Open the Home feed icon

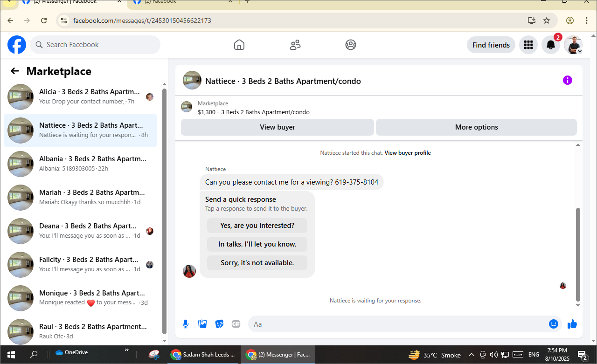[x=239, y=45]
